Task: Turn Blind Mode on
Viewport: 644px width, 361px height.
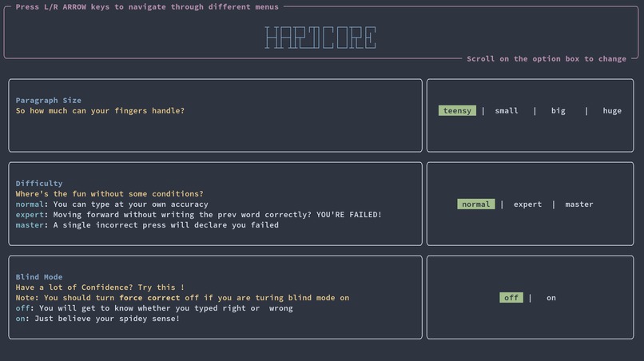Action: pos(551,298)
